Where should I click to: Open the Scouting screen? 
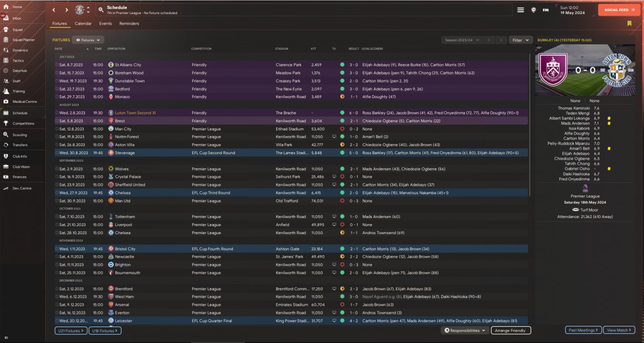[20, 135]
